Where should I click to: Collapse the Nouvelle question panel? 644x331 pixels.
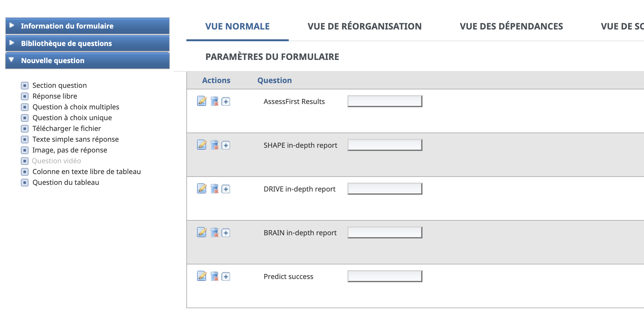[52, 60]
